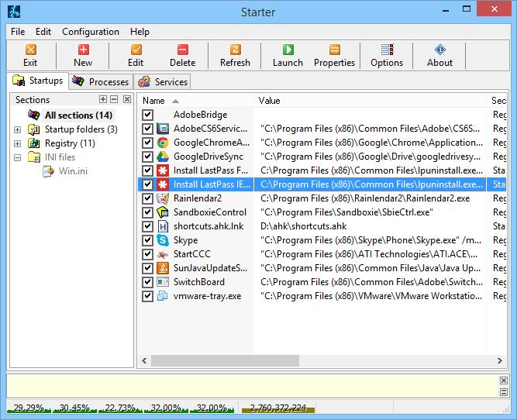The image size is (517, 420).
Task: Launch the selected startup entry
Action: (288, 55)
